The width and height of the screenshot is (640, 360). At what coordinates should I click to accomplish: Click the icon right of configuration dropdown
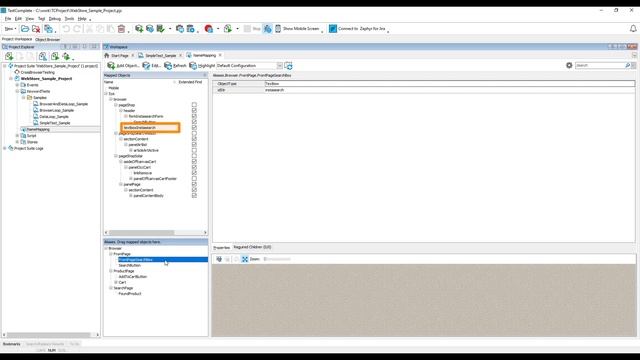[x=288, y=65]
